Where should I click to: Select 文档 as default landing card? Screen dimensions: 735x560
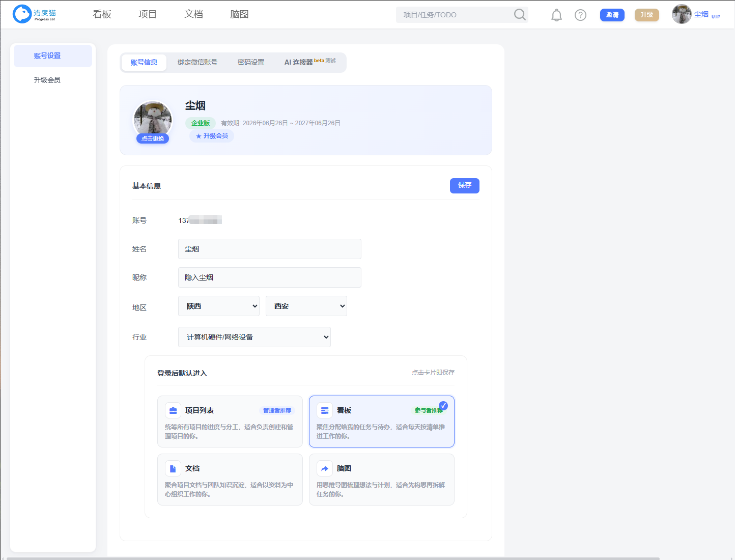click(230, 480)
